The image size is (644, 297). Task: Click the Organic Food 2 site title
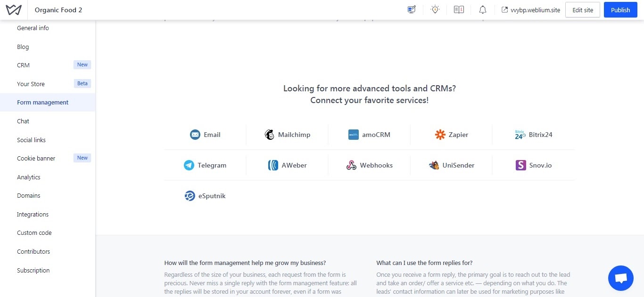(x=58, y=10)
